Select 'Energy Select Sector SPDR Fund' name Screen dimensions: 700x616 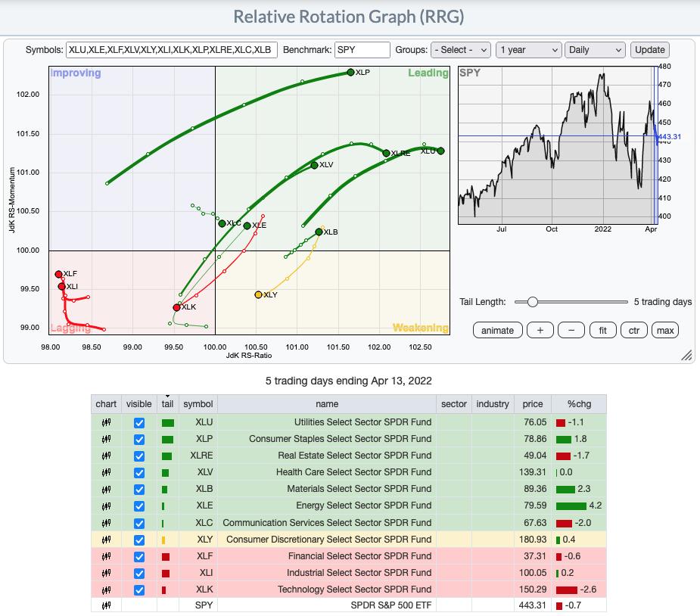tap(363, 506)
